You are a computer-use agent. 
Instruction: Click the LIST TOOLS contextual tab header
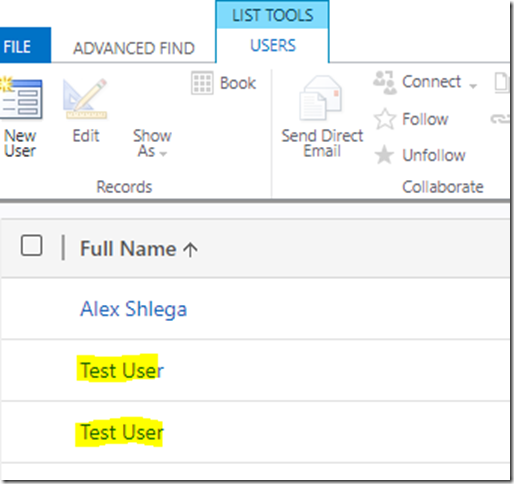click(x=273, y=15)
